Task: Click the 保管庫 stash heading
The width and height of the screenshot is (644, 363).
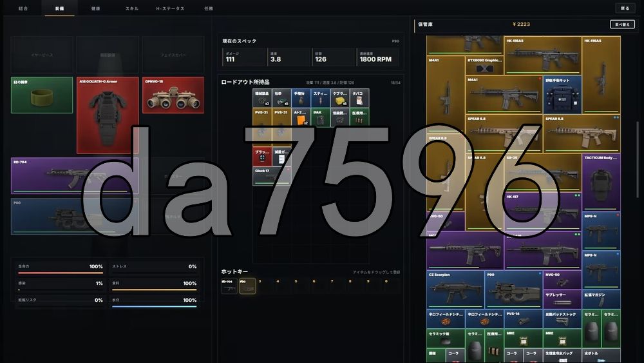Action: [425, 25]
